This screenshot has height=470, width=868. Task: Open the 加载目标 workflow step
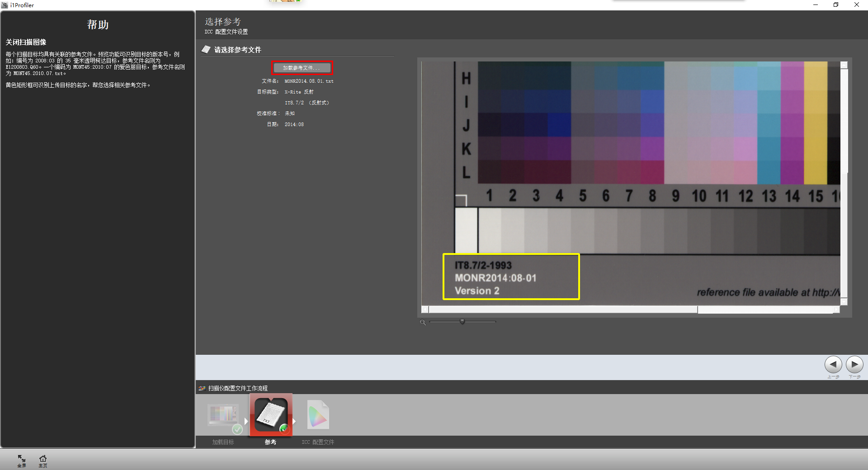[x=223, y=416]
